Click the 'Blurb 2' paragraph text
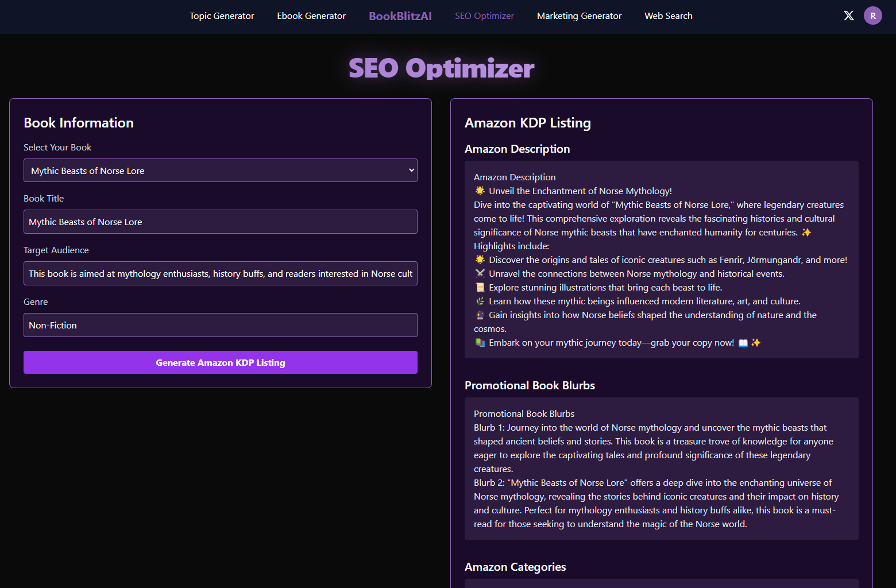 (656, 504)
